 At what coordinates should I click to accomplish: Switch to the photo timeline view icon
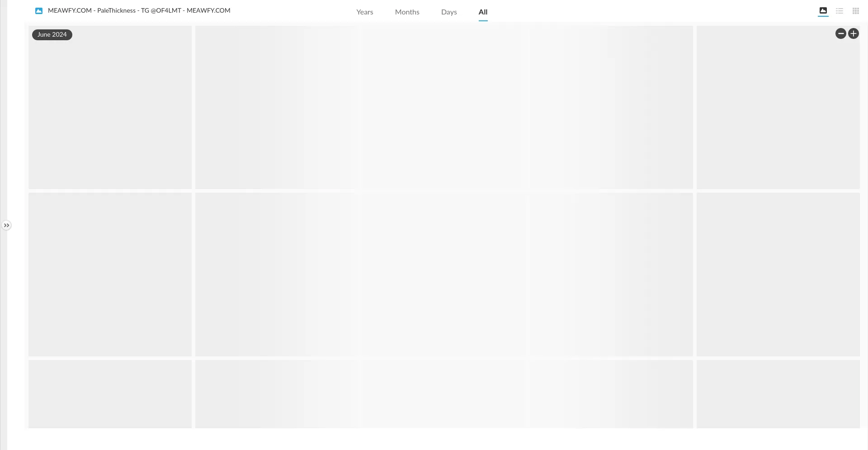(823, 11)
